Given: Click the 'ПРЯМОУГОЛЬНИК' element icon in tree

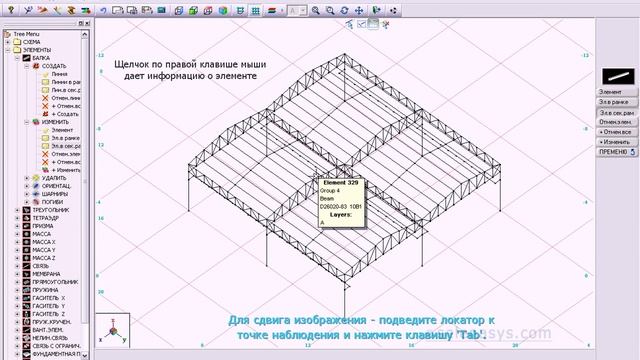Looking at the screenshot, I should click(x=27, y=282).
